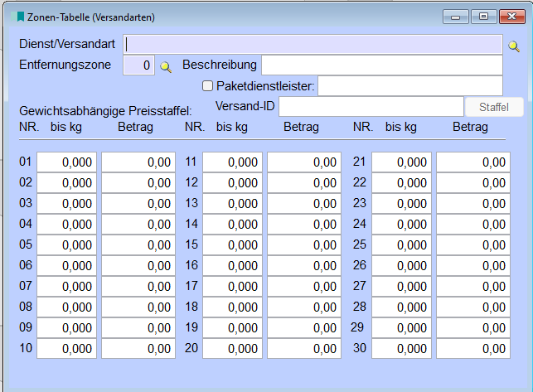Select the Entfernungszone number field
This screenshot has width=533, height=392.
pos(138,65)
